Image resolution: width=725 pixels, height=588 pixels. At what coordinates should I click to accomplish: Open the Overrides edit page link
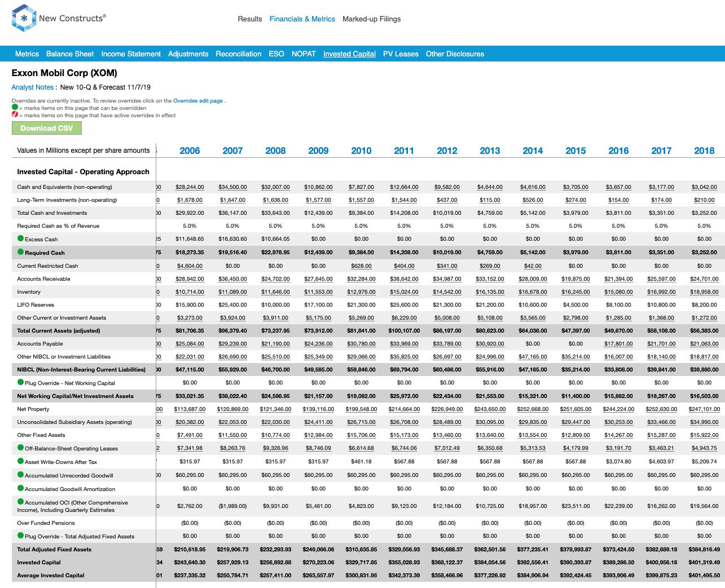(x=198, y=101)
